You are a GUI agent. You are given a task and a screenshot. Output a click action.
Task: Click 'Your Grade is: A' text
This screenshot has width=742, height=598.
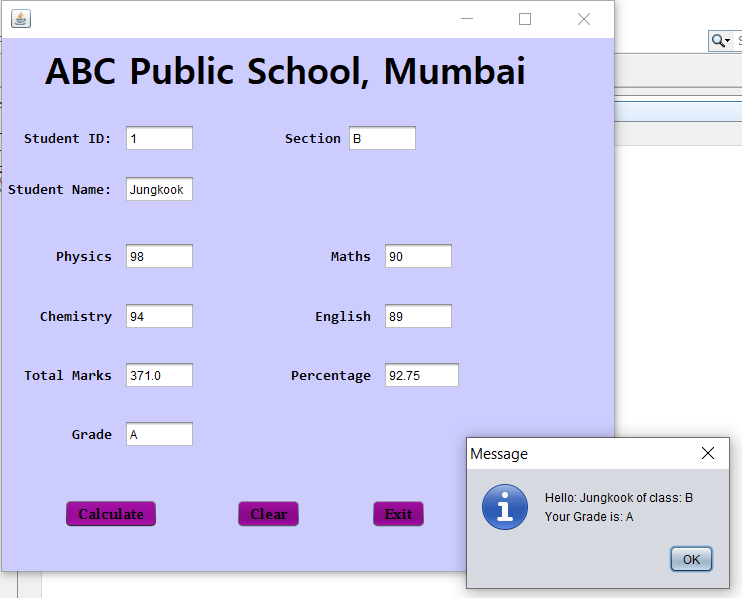tap(589, 517)
